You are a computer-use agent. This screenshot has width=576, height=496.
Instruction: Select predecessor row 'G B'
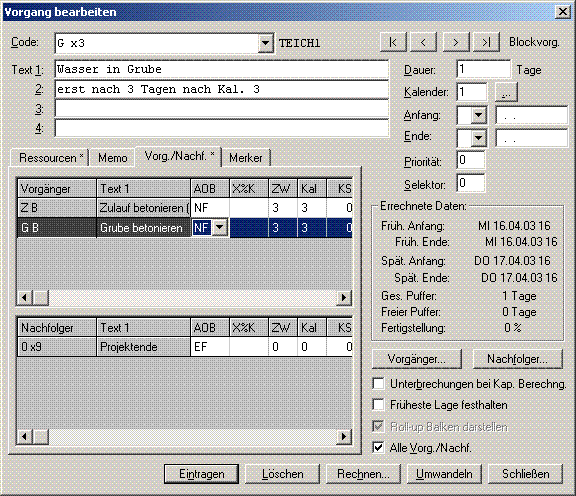click(x=57, y=228)
